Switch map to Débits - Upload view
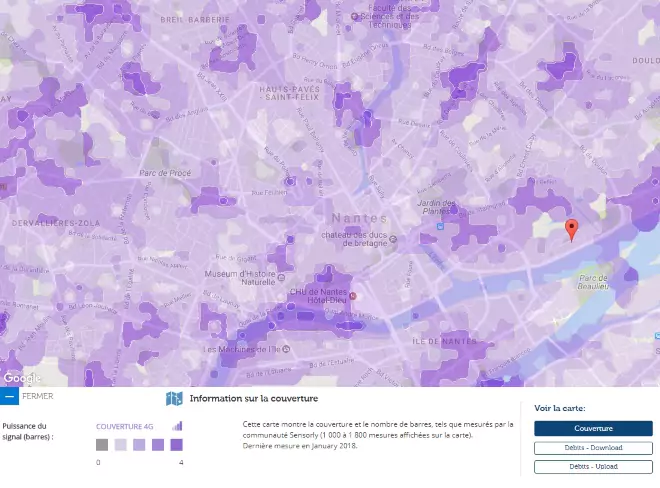The image size is (660, 488). pos(593,466)
